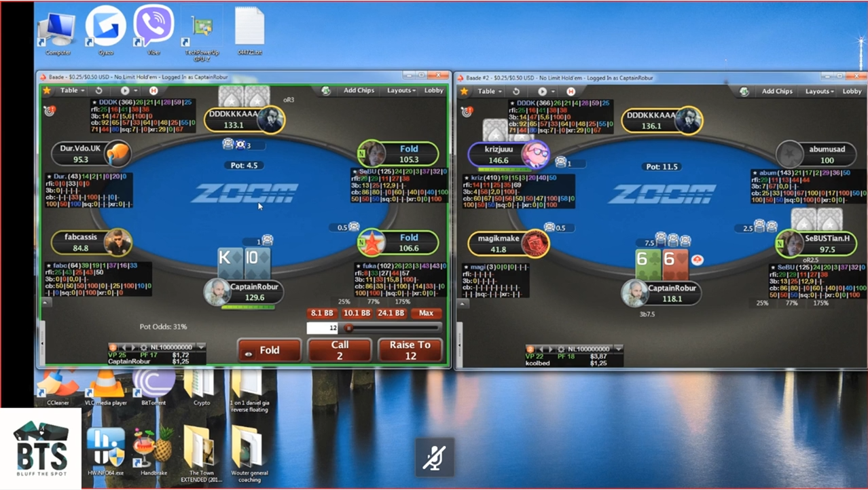Click the red H hand history icon in Baade #2
Screen dimensions: 868x490
[x=571, y=91]
